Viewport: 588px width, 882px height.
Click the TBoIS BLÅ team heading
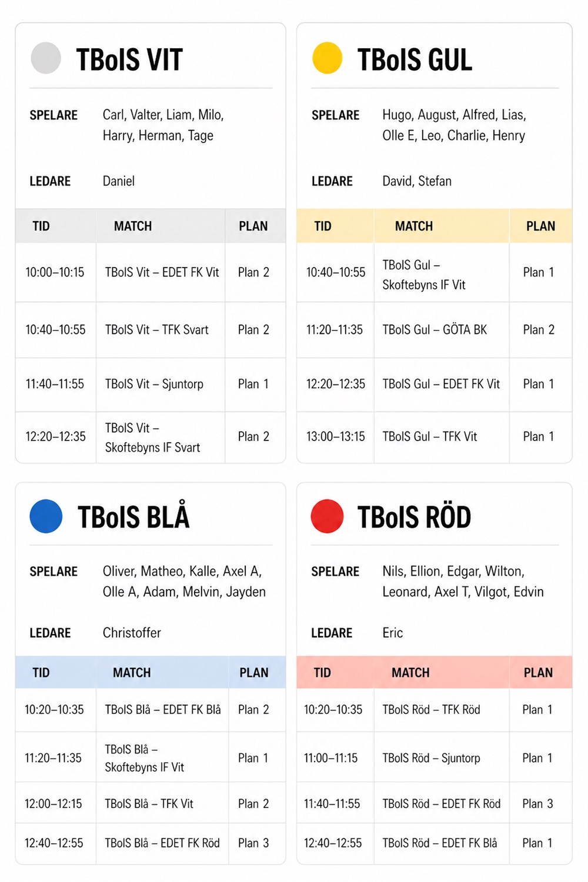133,517
